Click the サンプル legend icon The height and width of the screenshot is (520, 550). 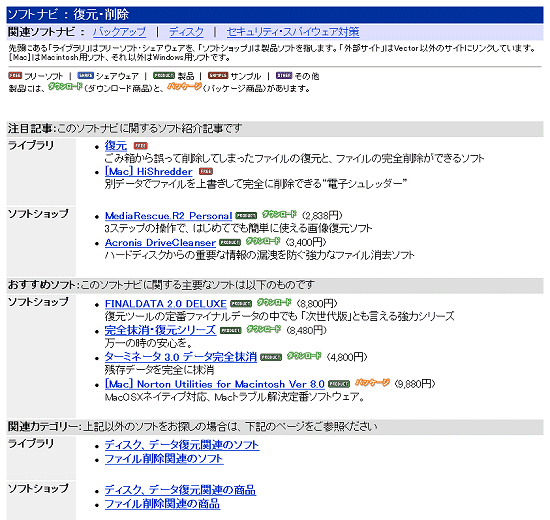[x=218, y=75]
